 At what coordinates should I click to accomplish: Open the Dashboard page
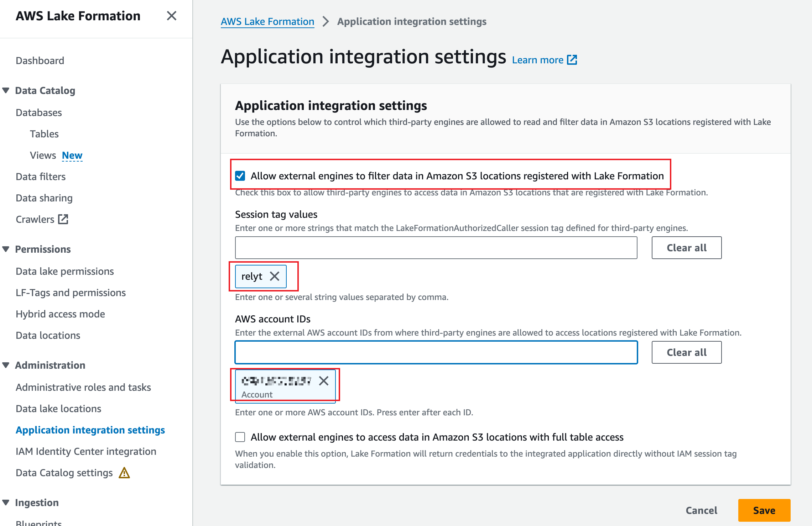(x=40, y=61)
